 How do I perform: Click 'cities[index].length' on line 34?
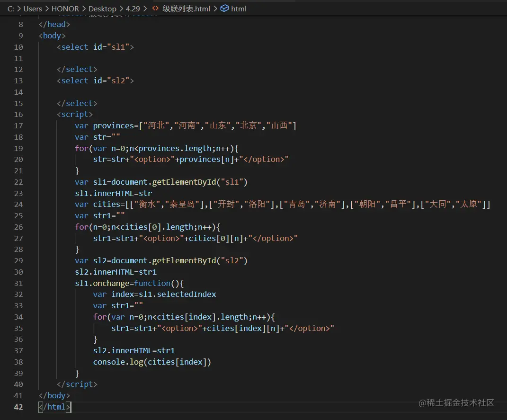[203, 317]
